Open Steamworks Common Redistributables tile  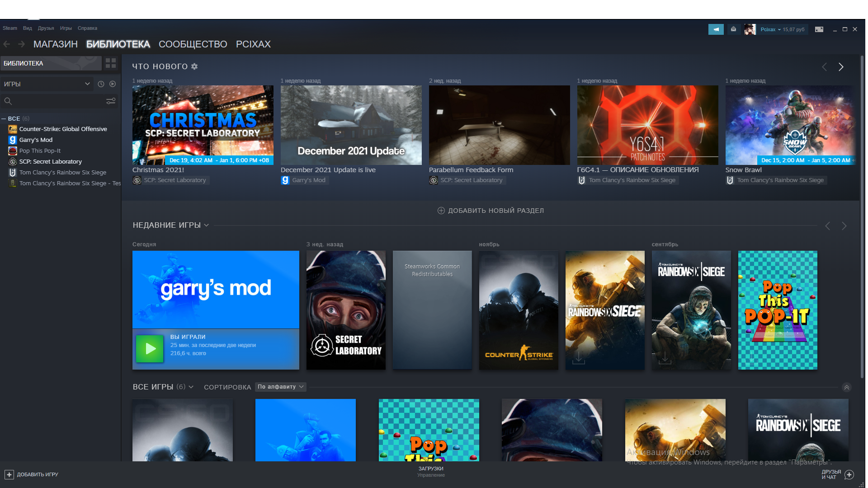432,310
